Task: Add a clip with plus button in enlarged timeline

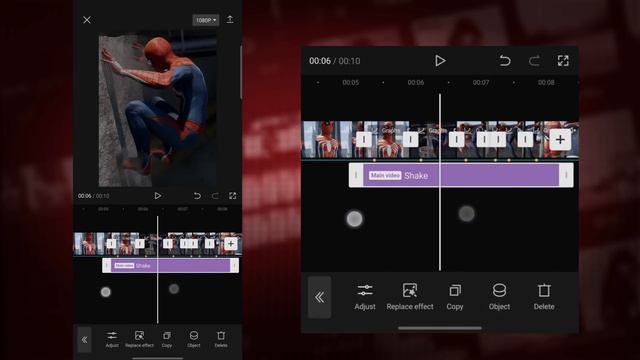Action: (x=560, y=140)
